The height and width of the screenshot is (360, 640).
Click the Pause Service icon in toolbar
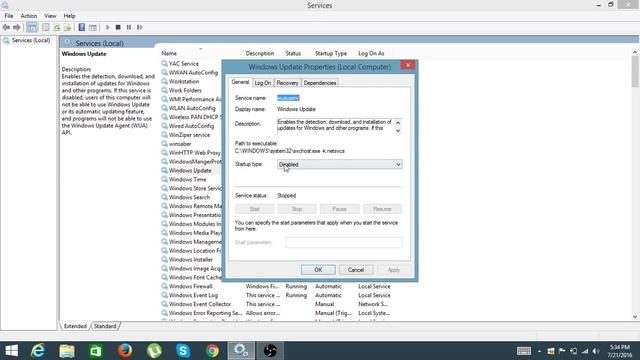click(x=129, y=27)
